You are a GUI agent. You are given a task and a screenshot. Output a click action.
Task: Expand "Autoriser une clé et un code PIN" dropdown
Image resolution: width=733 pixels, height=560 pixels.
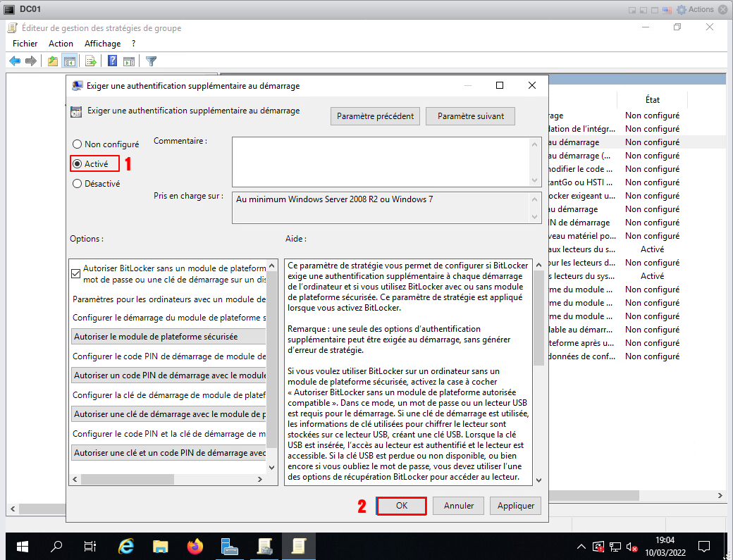[169, 453]
